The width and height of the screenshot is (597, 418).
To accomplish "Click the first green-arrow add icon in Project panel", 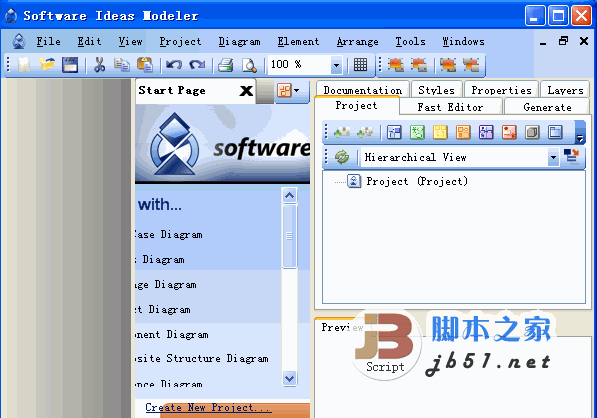I will click(x=342, y=132).
